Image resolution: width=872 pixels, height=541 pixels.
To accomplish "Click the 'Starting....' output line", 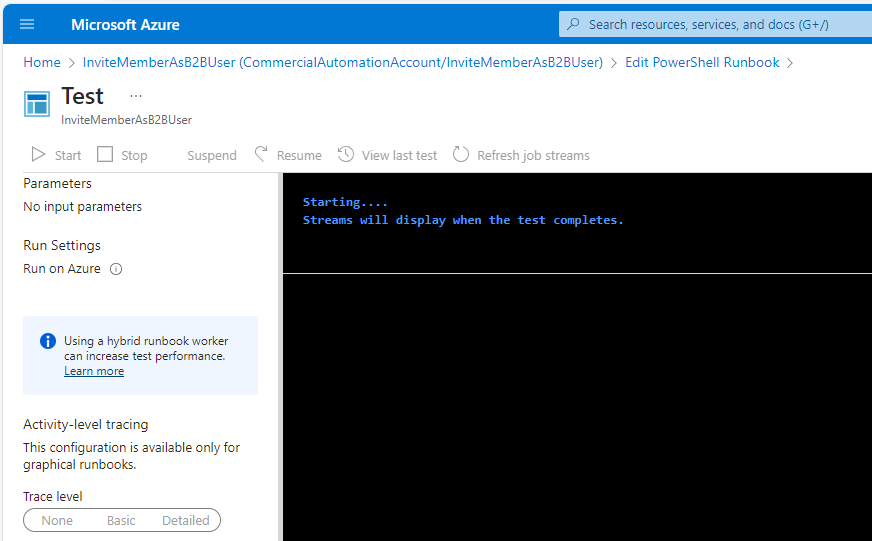I will coord(345,202).
